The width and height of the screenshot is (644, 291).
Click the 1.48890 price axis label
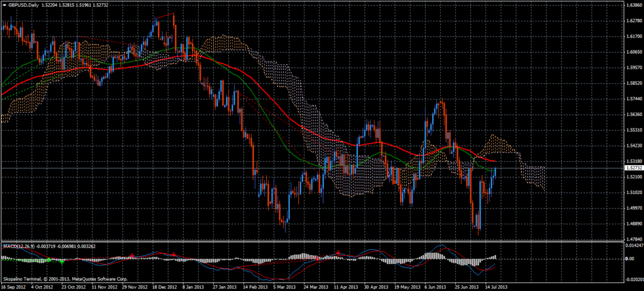pyautogui.click(x=635, y=224)
